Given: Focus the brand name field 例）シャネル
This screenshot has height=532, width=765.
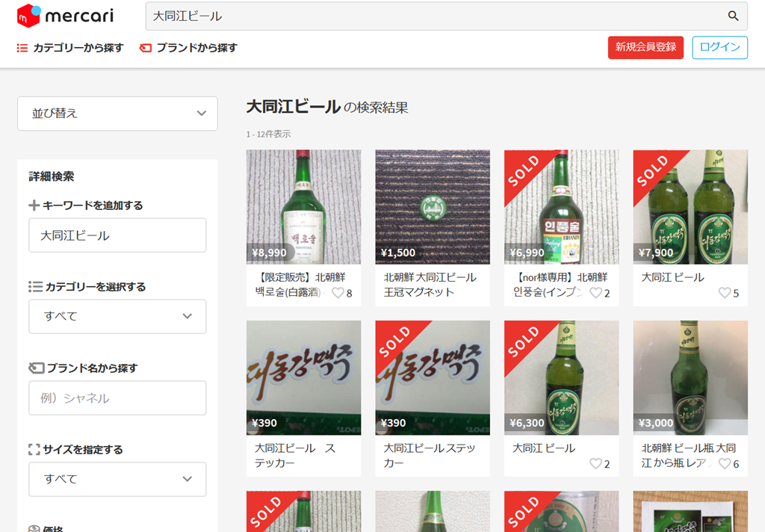Looking at the screenshot, I should tap(117, 398).
